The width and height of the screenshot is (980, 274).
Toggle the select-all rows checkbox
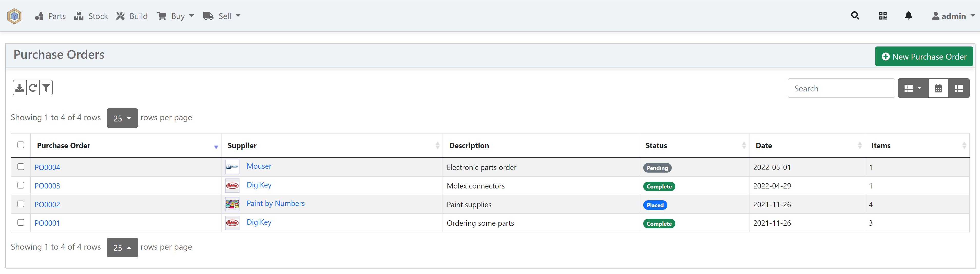[21, 145]
